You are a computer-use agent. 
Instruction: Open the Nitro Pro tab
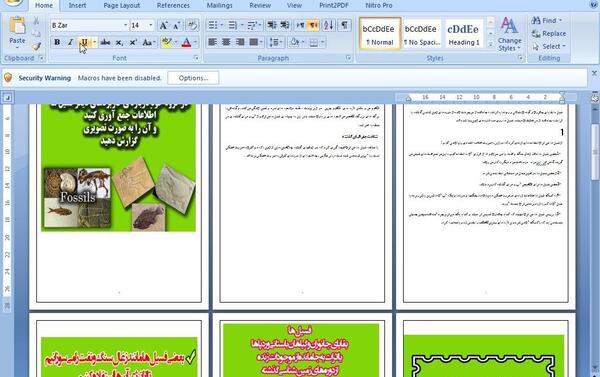(x=379, y=5)
